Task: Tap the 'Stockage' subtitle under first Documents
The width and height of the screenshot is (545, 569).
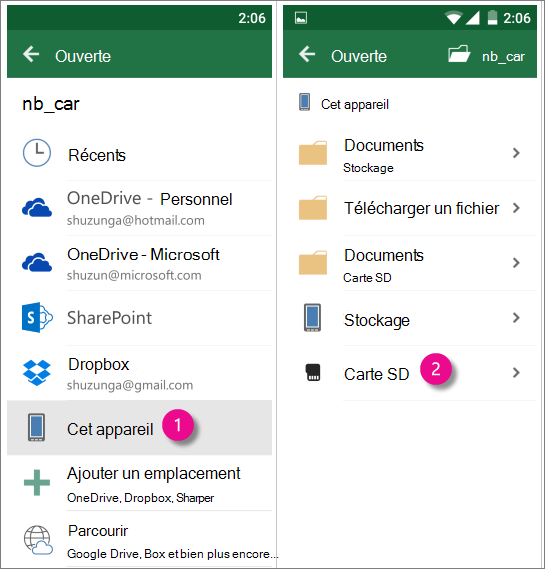Action: tap(368, 168)
